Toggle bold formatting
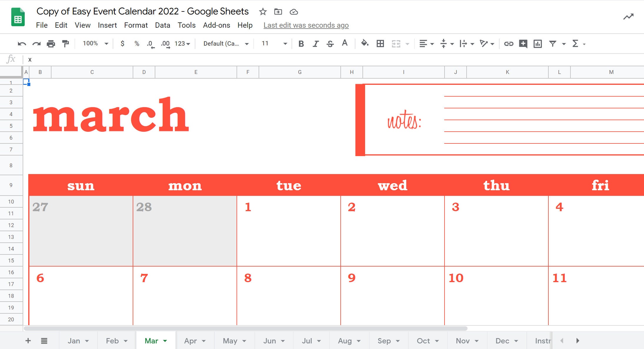644x349 pixels. click(301, 44)
